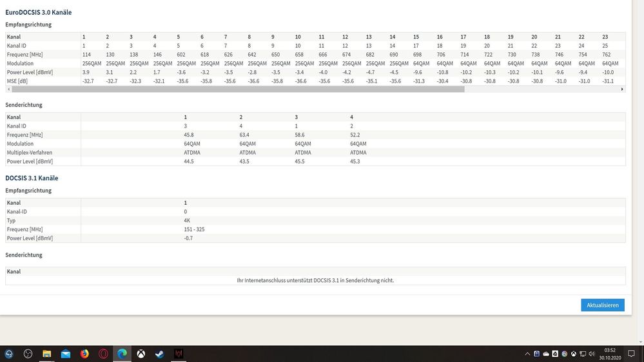Click upstream power level 44.5
The width and height of the screenshot is (644, 362).
pyautogui.click(x=189, y=162)
